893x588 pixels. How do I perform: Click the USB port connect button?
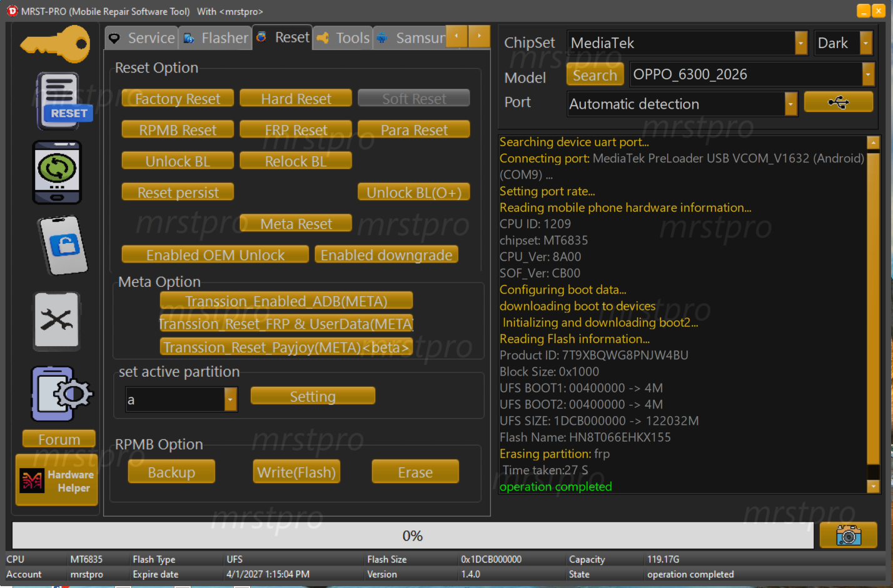pyautogui.click(x=838, y=102)
